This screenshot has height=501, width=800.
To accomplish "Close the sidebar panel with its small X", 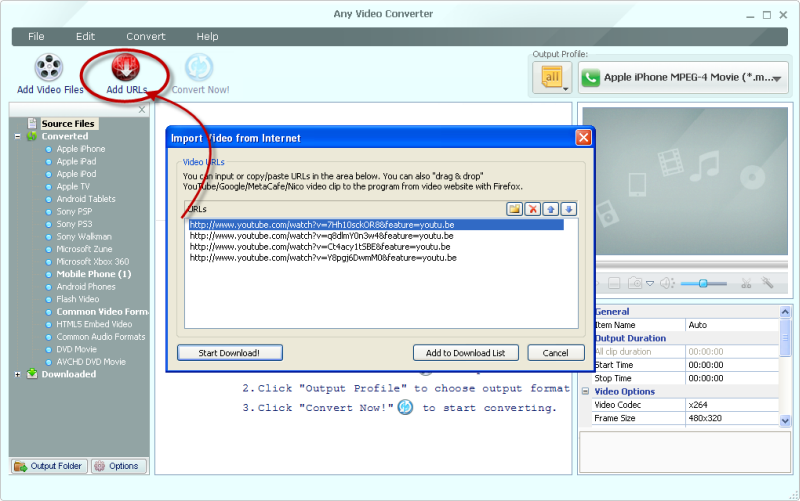I will pos(142,110).
